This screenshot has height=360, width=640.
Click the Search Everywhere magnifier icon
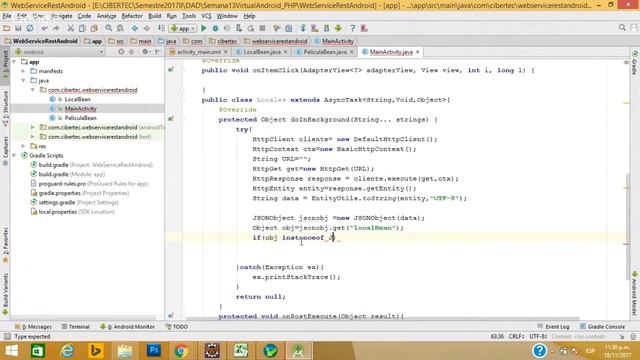622,28
